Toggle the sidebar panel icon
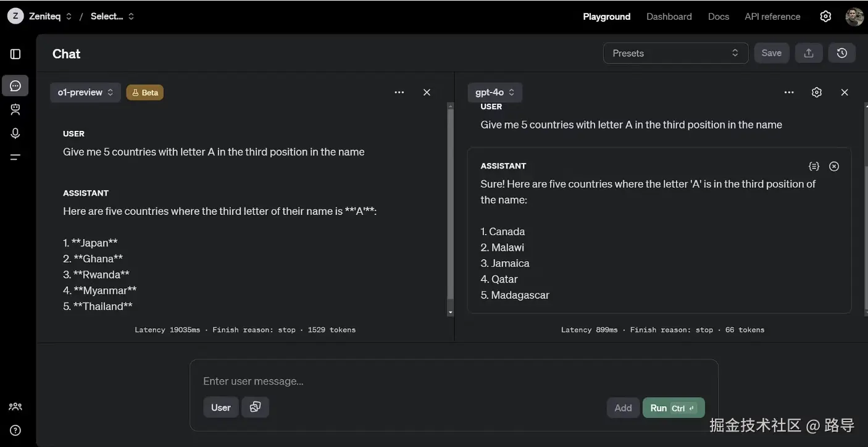This screenshot has height=447, width=868. [15, 54]
